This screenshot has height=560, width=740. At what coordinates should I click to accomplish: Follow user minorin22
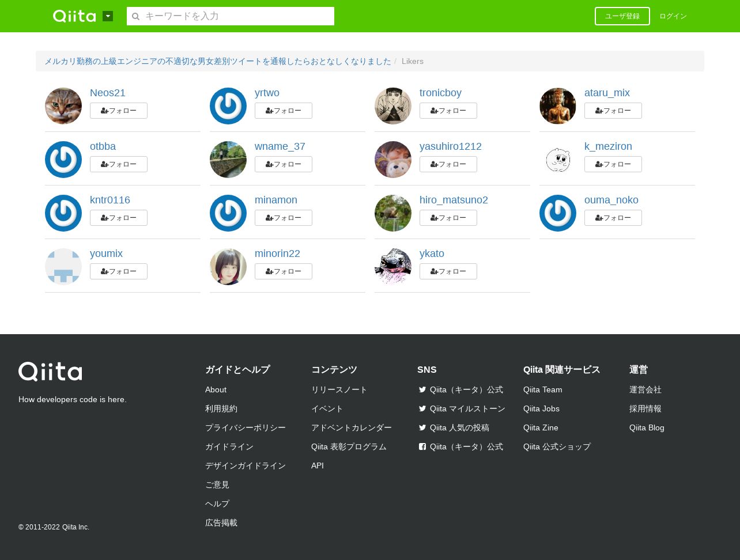[x=284, y=271]
